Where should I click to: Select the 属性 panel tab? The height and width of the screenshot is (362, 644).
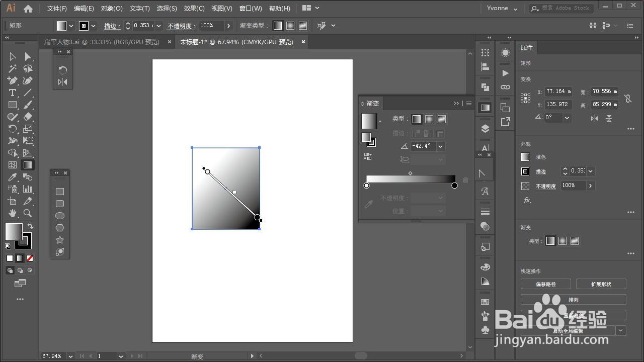[x=527, y=48]
